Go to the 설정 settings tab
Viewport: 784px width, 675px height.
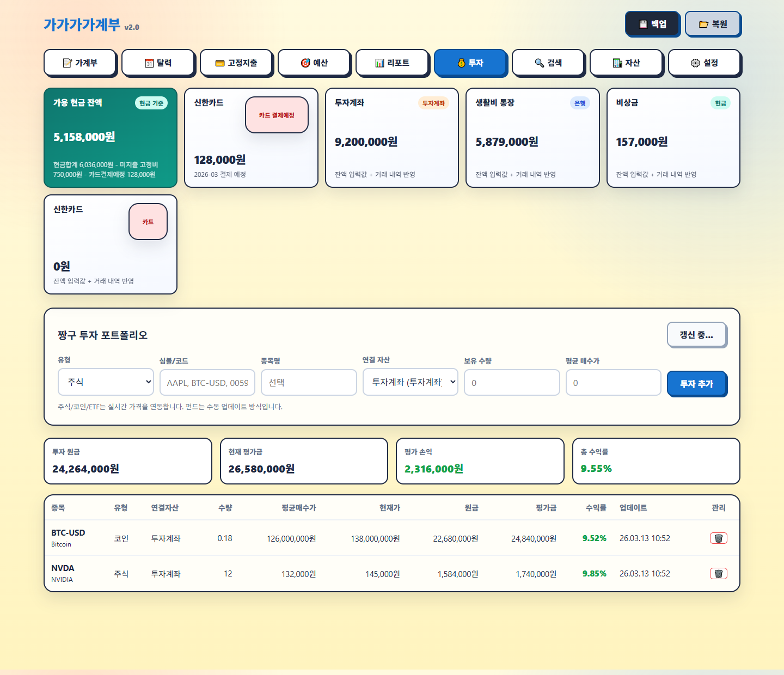click(x=704, y=63)
